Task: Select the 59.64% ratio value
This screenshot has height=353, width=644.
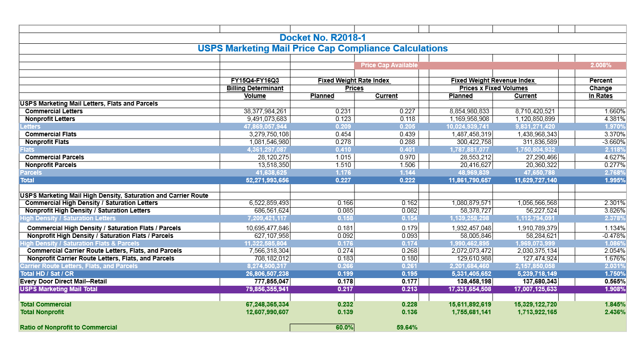Action: tap(407, 328)
